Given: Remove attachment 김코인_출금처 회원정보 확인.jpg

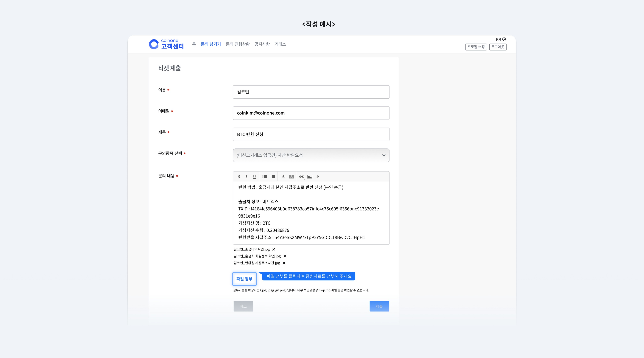Looking at the screenshot, I should point(285,256).
